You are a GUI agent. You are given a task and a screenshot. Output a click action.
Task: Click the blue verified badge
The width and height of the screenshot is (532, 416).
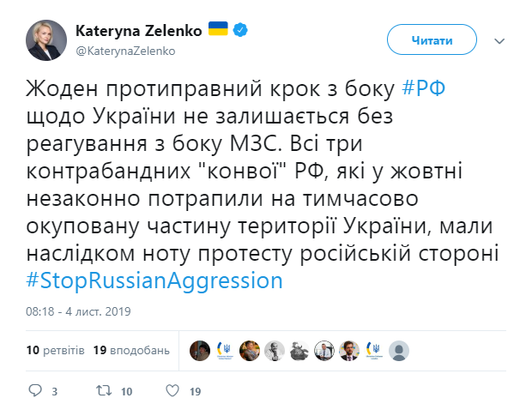pos(242,30)
